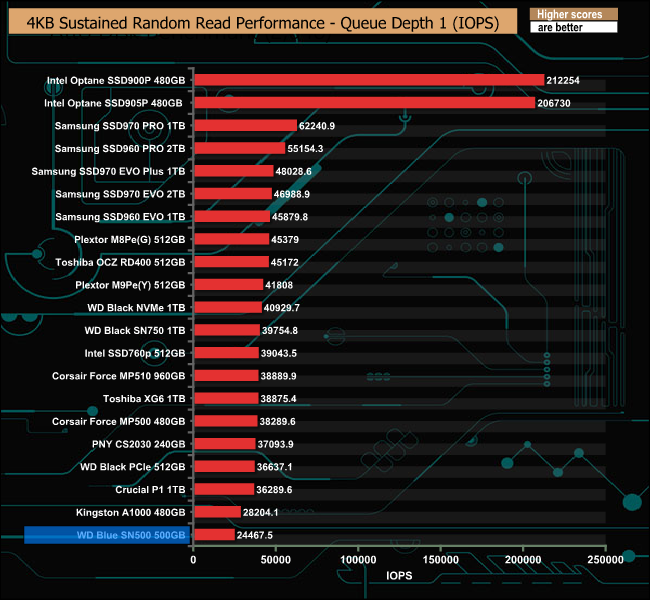Select the Samsung SSD960 PRO 2TB label
Viewport: 650px width, 600px height.
(x=120, y=149)
